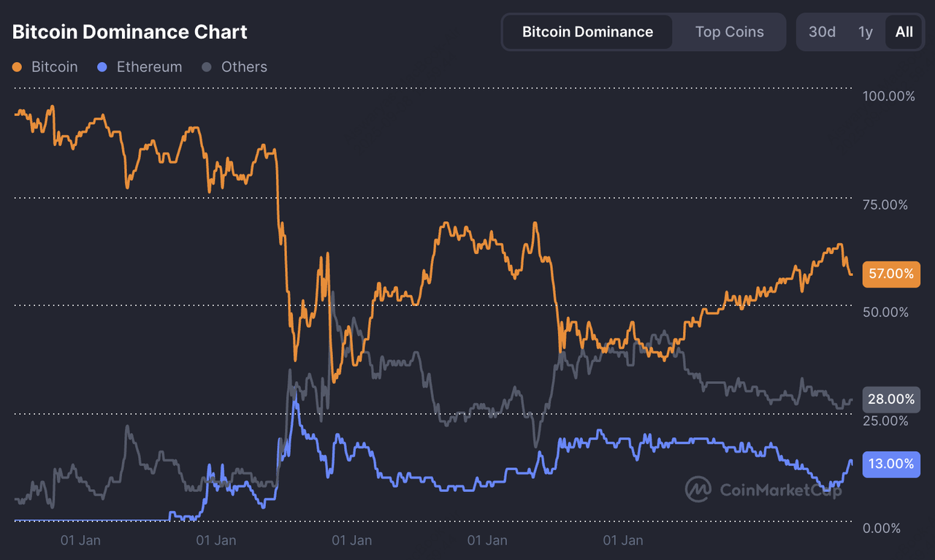Select the 30d time range
This screenshot has width=935, height=560.
[822, 32]
